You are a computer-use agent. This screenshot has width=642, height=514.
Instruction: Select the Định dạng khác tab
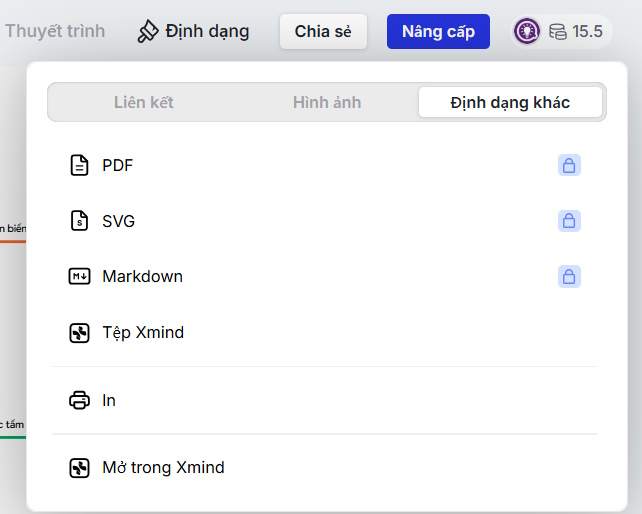[x=510, y=102]
